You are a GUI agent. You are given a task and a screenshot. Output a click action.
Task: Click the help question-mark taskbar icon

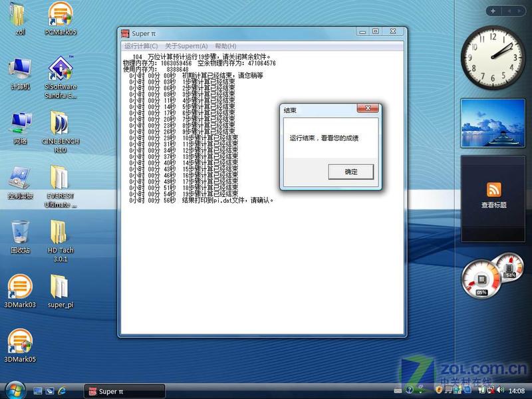pyautogui.click(x=410, y=390)
